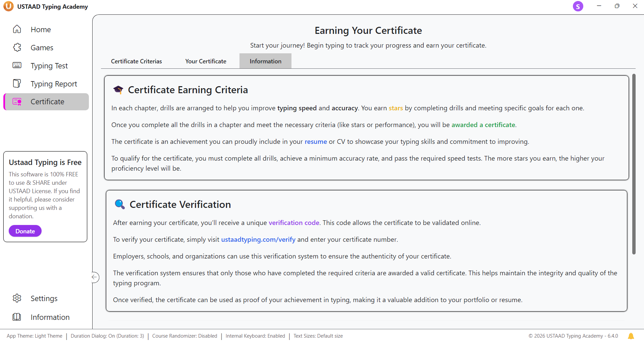644x342 pixels.
Task: Select the Typing Test keyboard icon
Action: (17, 65)
